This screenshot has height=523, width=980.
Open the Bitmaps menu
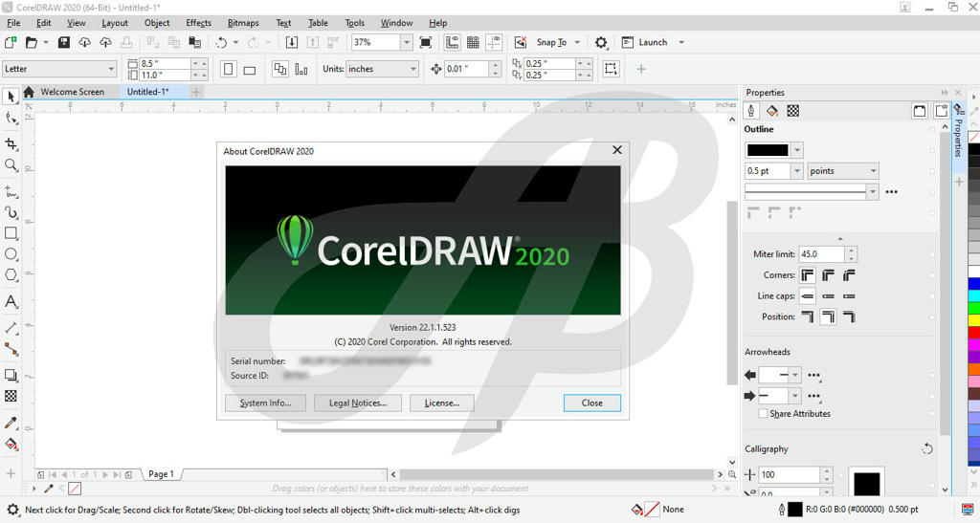pos(243,23)
